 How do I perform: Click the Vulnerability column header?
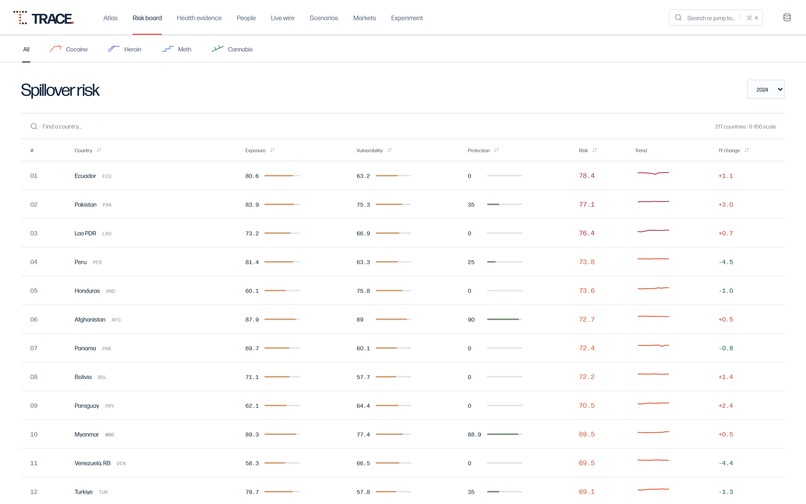pyautogui.click(x=369, y=150)
